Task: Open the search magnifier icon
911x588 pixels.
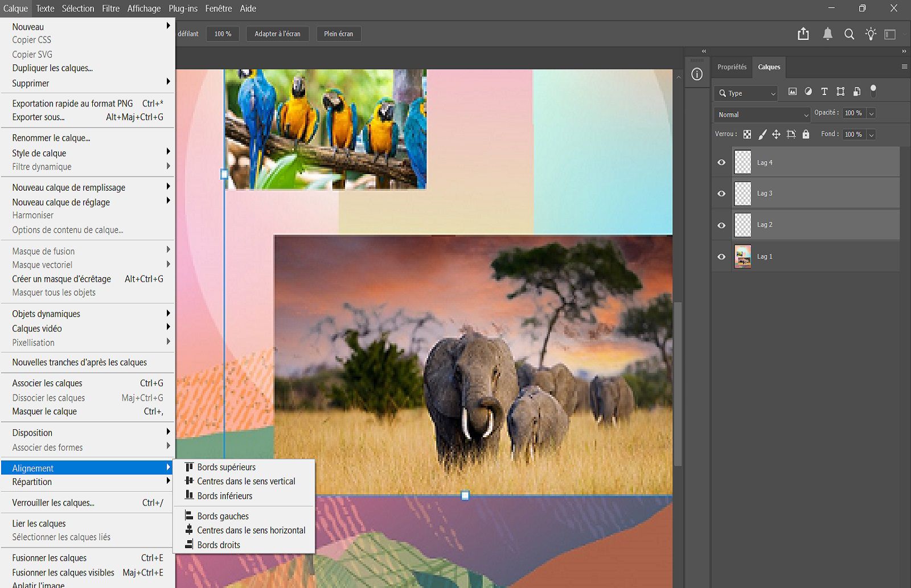Action: (x=849, y=34)
